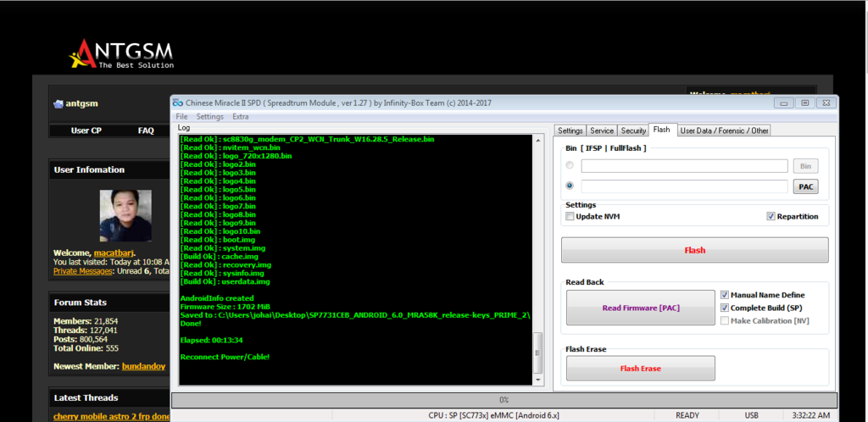Click the Bin browse button

(805, 166)
